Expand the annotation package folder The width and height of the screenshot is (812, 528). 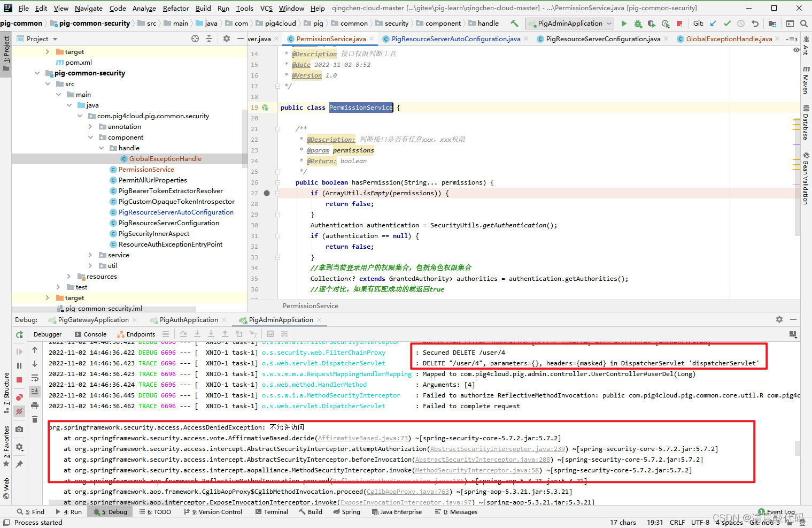(90, 127)
